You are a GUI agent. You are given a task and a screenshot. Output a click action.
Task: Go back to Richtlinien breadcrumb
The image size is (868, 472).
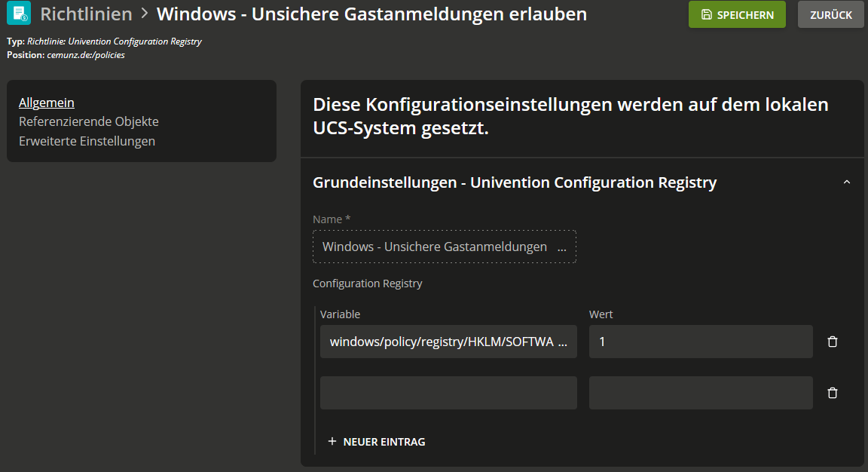87,14
